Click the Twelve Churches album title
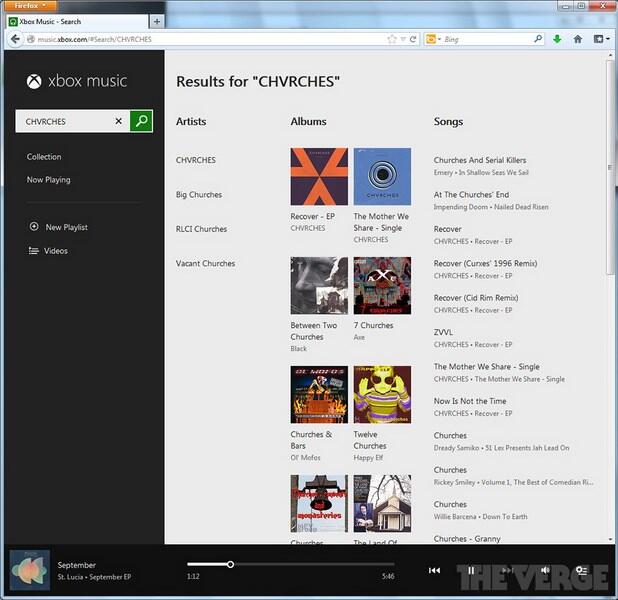Image resolution: width=618 pixels, height=600 pixels. click(370, 440)
